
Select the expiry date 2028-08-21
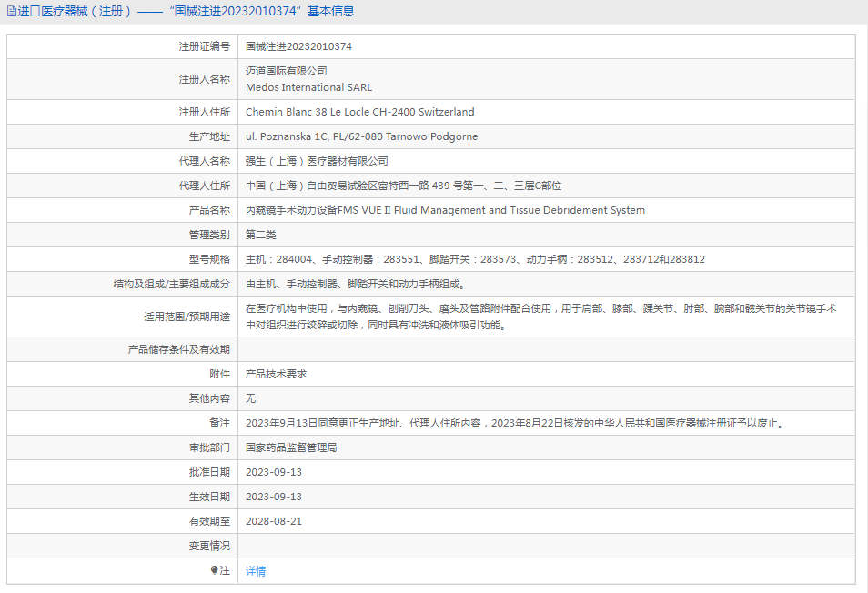click(x=274, y=521)
